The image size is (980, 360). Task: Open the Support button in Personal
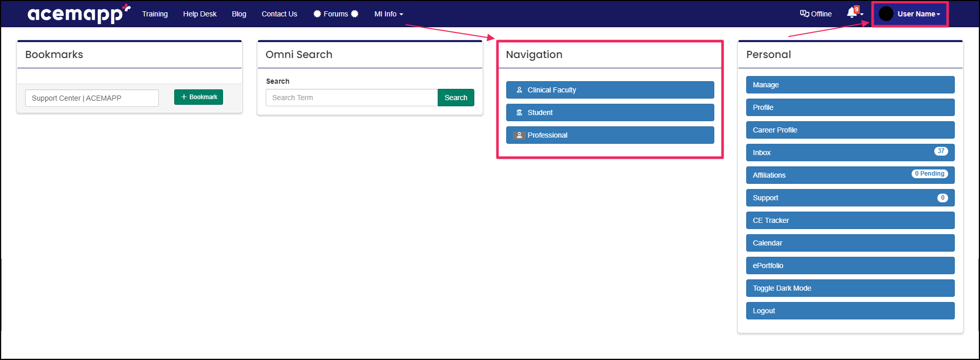click(x=850, y=198)
